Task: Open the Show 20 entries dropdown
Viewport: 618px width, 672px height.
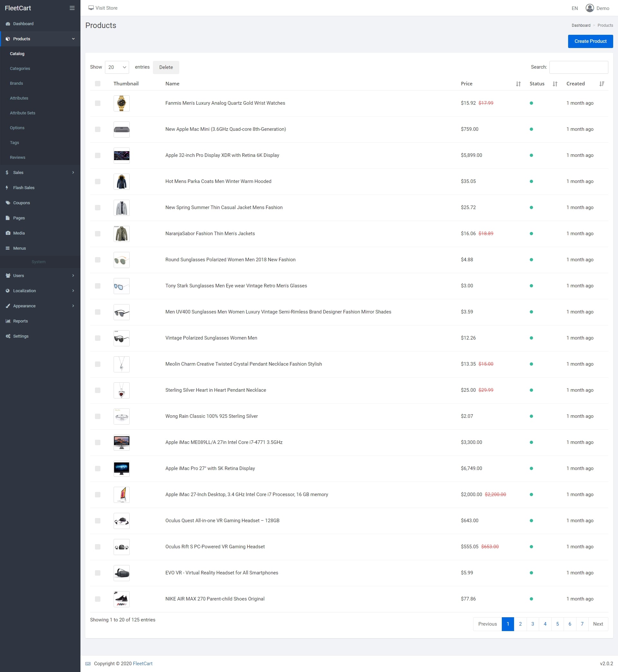Action: [x=117, y=67]
